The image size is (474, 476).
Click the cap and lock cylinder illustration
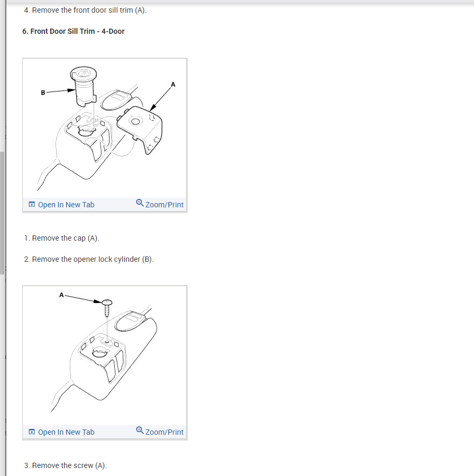pyautogui.click(x=104, y=129)
